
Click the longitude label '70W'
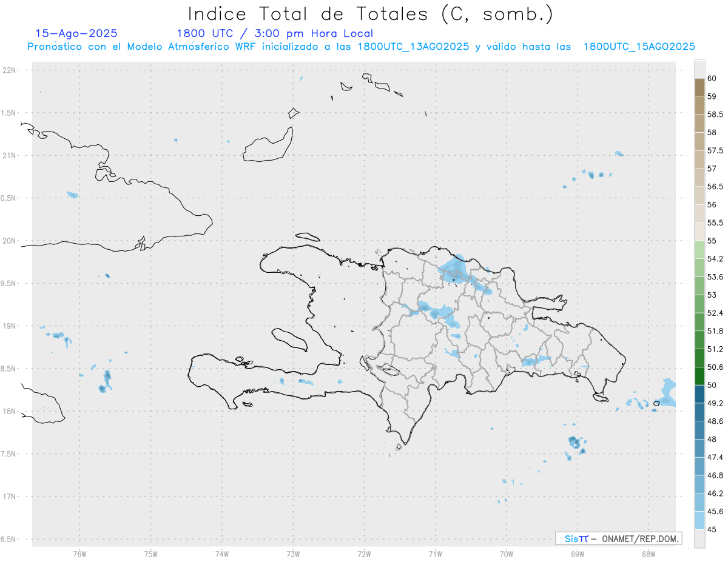pos(507,554)
